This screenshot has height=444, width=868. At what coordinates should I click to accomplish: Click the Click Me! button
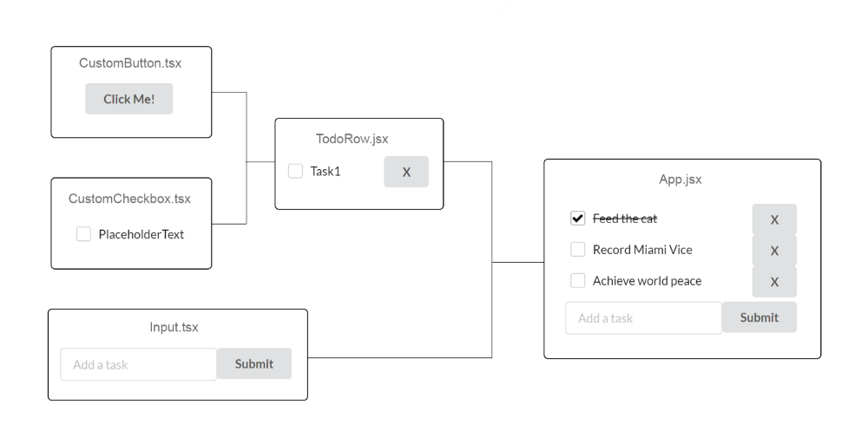pos(129,99)
